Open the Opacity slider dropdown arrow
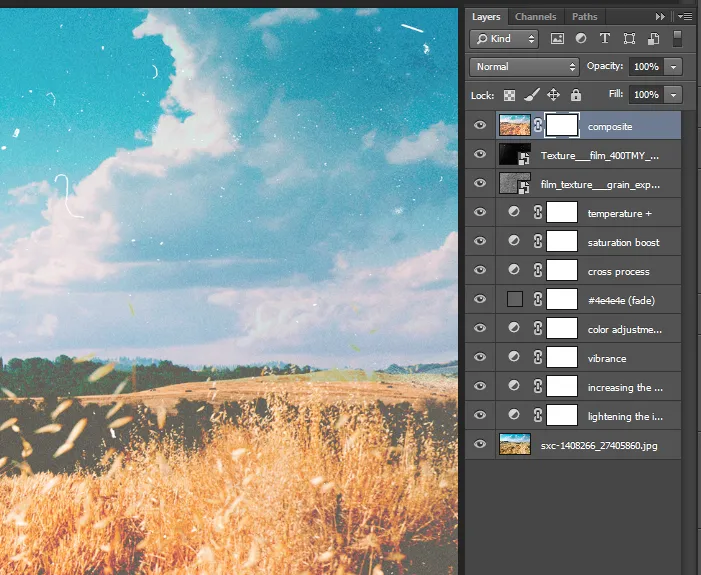This screenshot has width=701, height=575. tap(673, 67)
